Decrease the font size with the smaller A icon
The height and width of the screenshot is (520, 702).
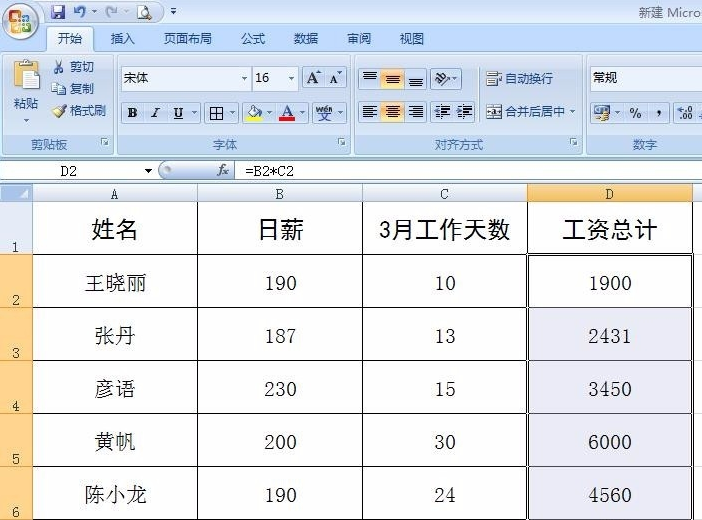point(335,78)
